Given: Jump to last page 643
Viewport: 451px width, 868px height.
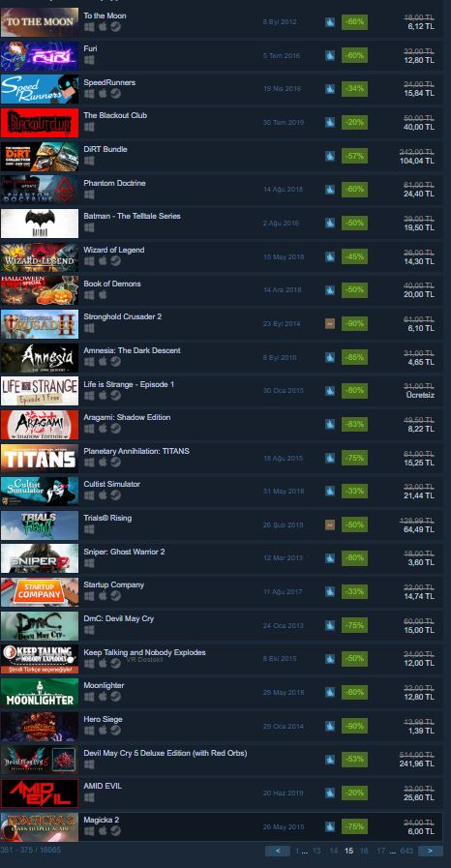Looking at the screenshot, I should [406, 851].
